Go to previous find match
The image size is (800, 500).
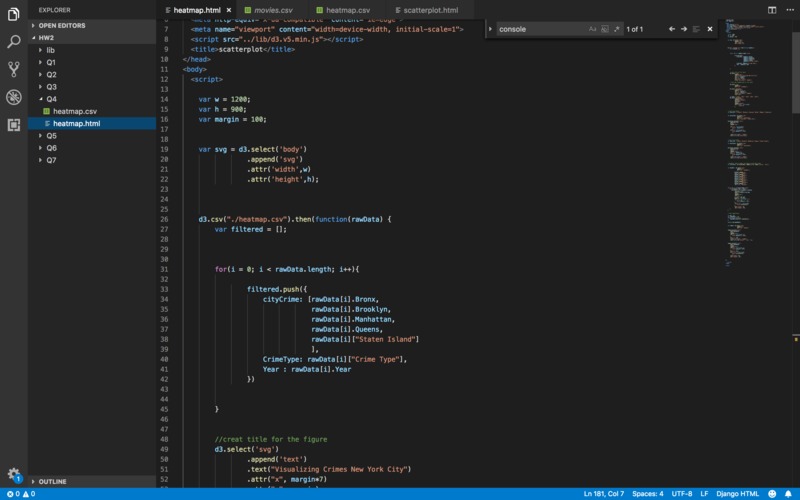point(672,29)
